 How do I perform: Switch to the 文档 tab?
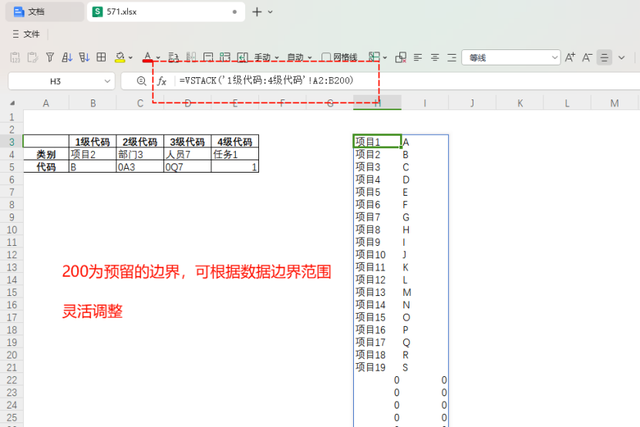[x=44, y=12]
